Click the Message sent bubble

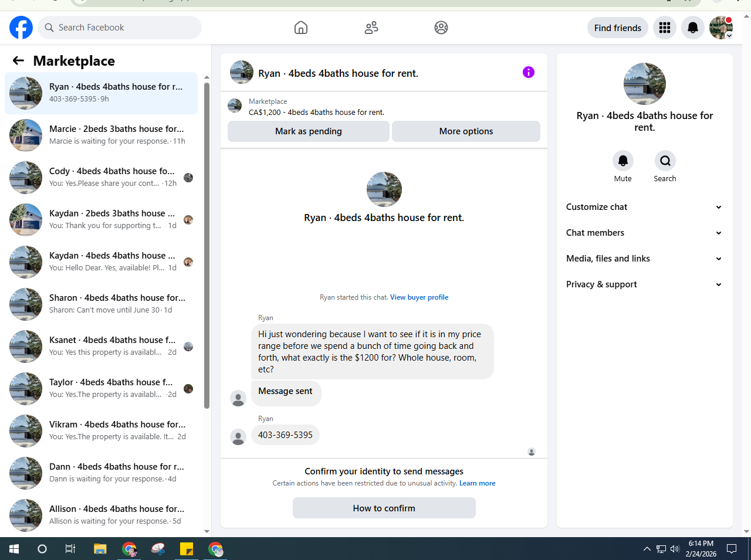[286, 392]
